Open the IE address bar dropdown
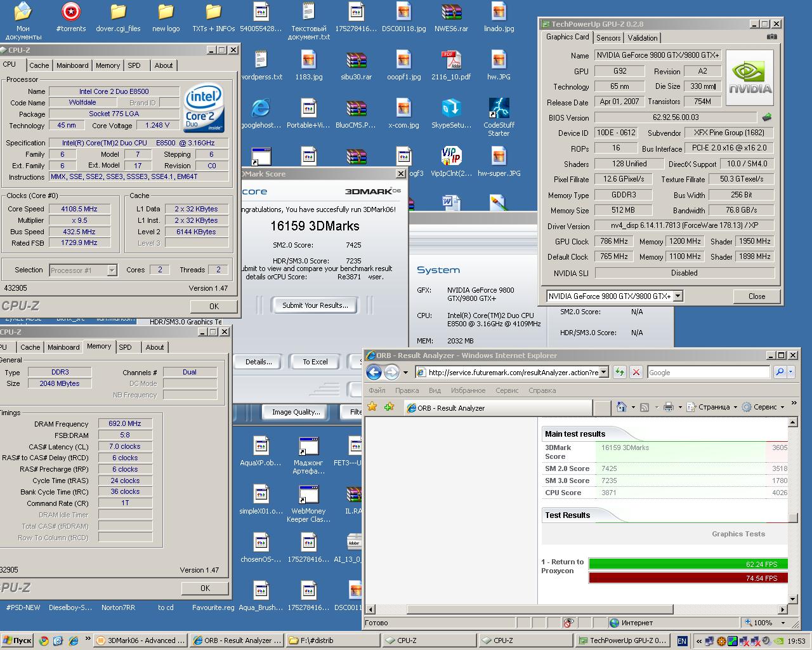The height and width of the screenshot is (650, 812). (603, 373)
